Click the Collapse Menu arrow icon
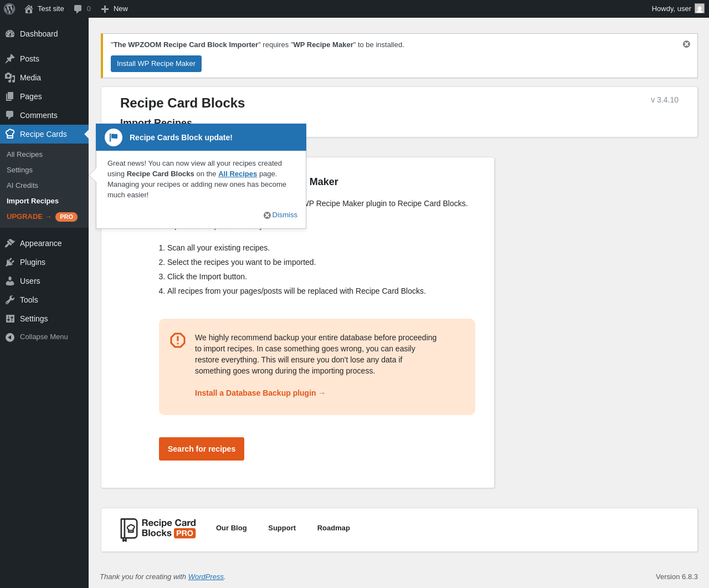The height and width of the screenshot is (588, 709). [x=10, y=337]
